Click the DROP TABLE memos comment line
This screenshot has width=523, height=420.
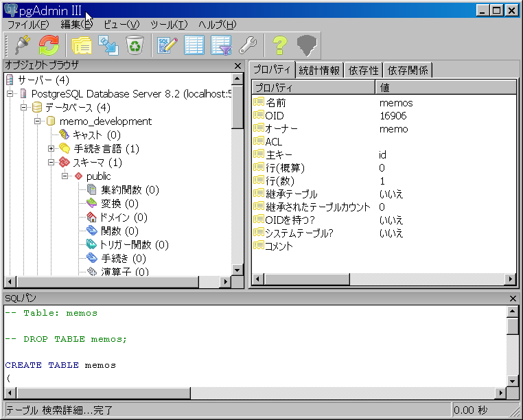click(x=66, y=339)
